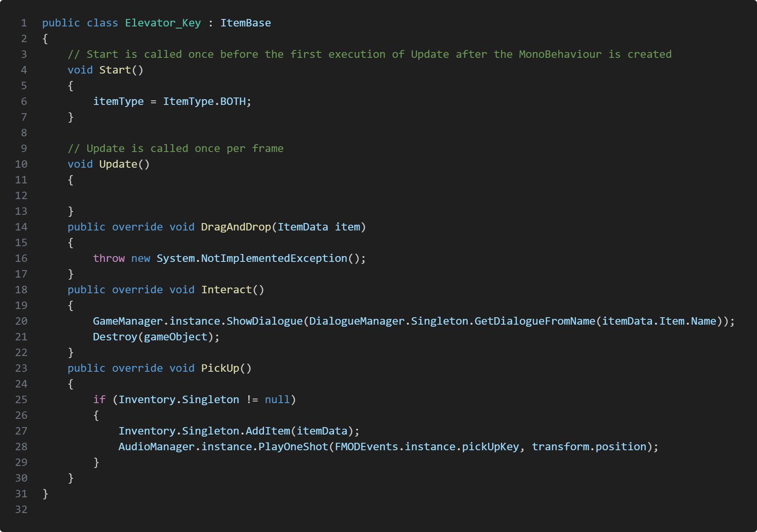Click the Interact method name
757x532 pixels.
(x=226, y=290)
